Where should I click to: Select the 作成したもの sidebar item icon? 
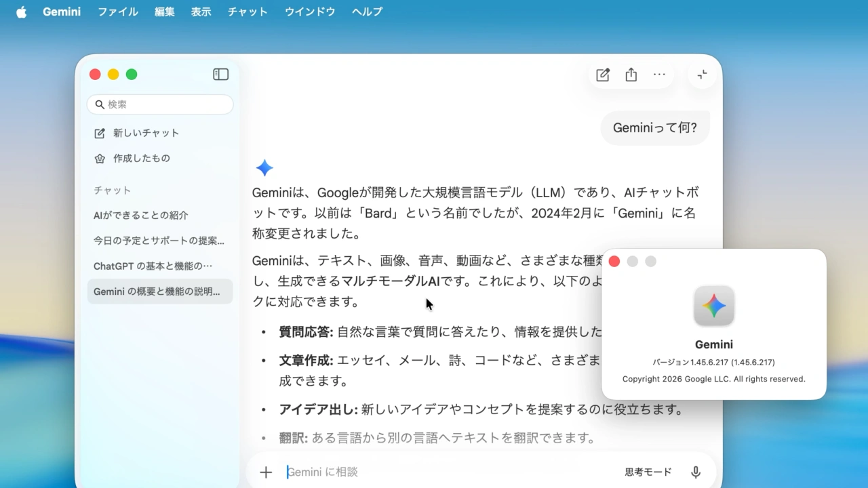point(100,158)
